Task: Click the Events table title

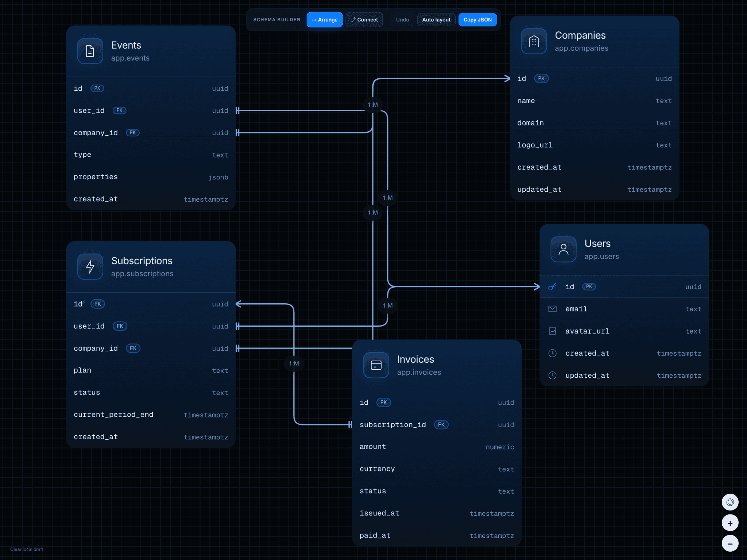Action: click(126, 45)
